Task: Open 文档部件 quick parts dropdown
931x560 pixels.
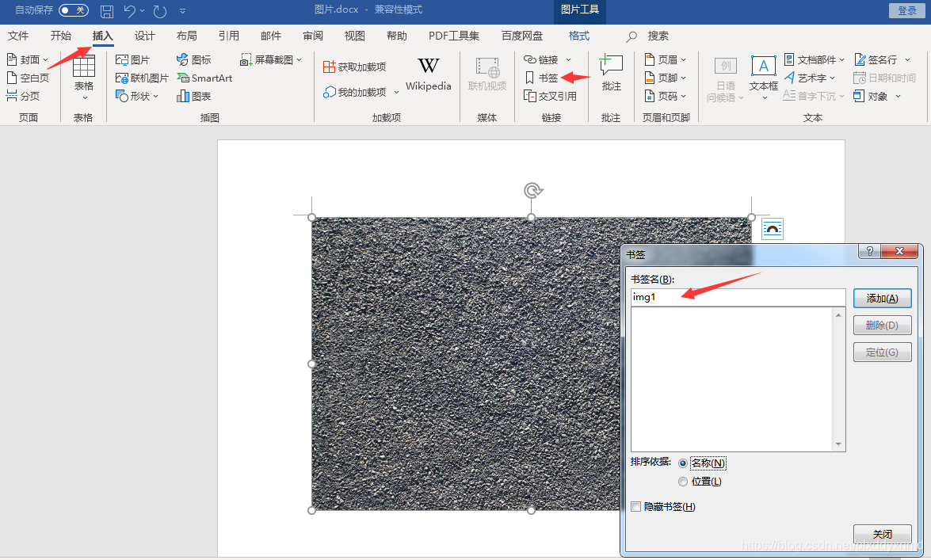Action: pyautogui.click(x=814, y=59)
